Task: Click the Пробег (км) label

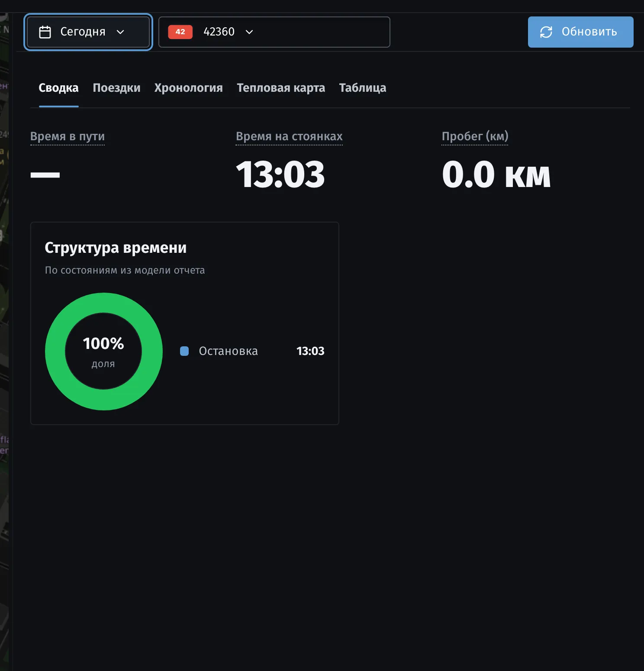Action: (475, 136)
